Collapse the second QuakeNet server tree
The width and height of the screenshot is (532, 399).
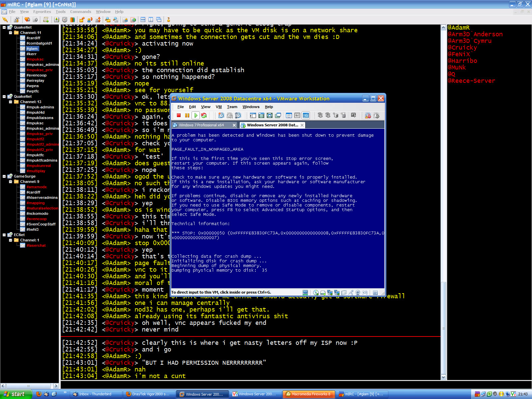pos(4,96)
